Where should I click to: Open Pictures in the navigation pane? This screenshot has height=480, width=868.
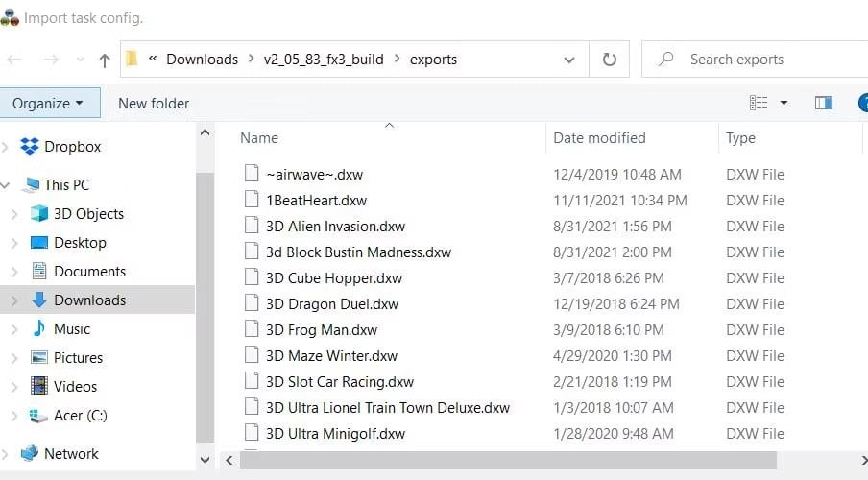coord(78,358)
